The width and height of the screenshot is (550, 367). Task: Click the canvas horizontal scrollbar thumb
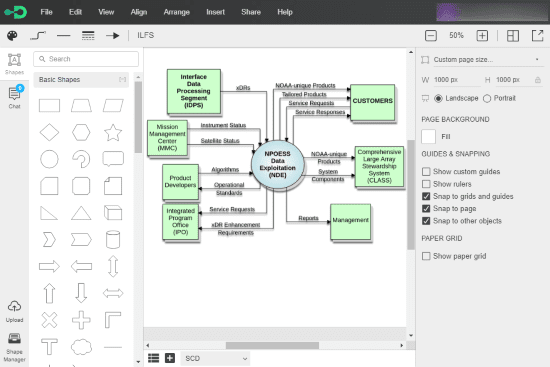[x=272, y=345]
